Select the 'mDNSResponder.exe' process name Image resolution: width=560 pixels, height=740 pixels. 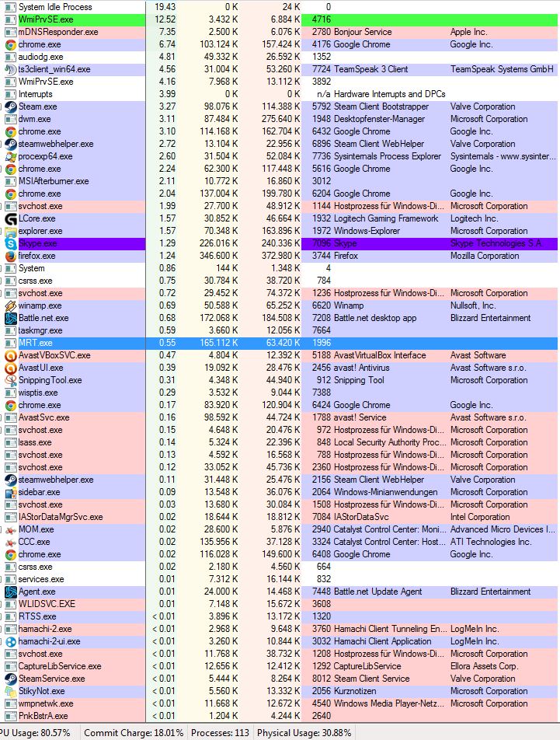[58, 32]
